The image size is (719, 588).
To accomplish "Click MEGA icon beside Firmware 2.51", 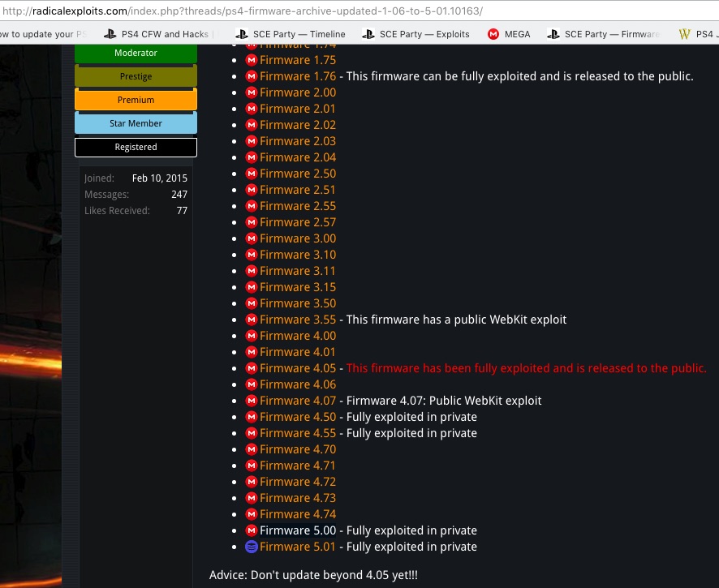I will 252,190.
